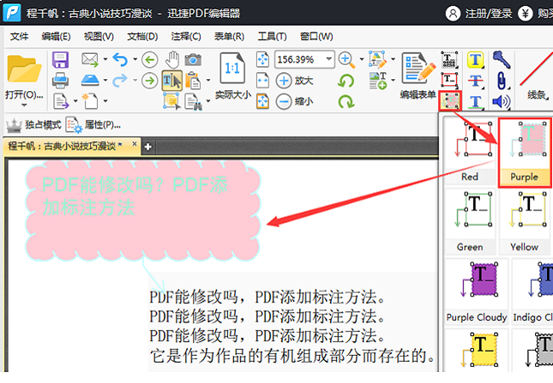This screenshot has width=553, height=383.
Task: Select the Snapshot camera tool
Action: pos(193,60)
